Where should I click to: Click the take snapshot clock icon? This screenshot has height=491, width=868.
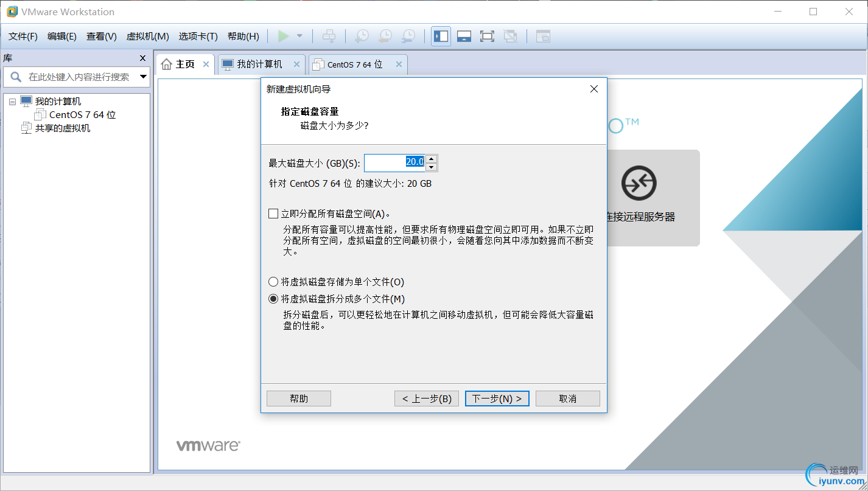point(362,37)
